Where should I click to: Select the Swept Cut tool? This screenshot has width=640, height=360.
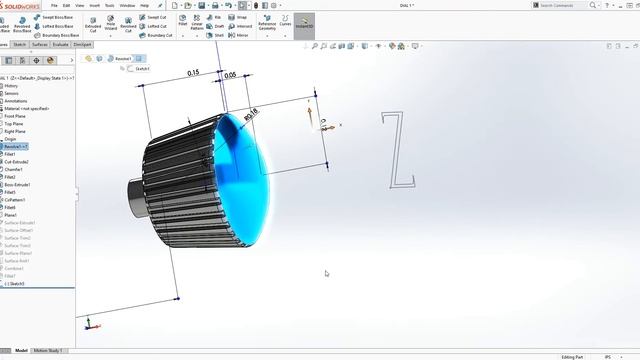(153, 17)
